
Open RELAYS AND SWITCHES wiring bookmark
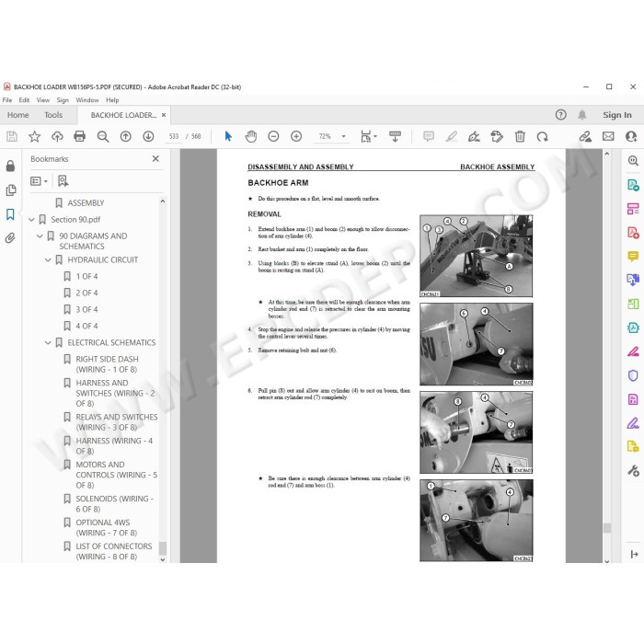point(117,422)
